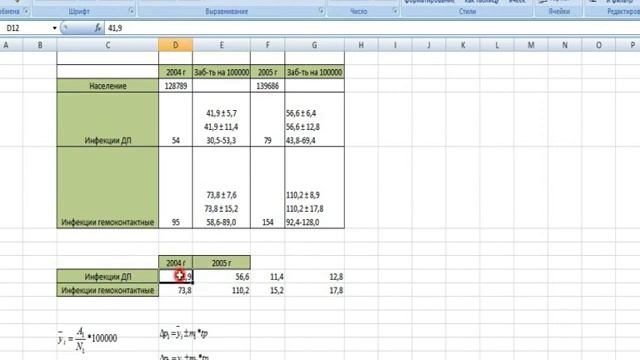Click the text 110,2 ± 8,9
This screenshot has height=360, width=640.
point(303,195)
